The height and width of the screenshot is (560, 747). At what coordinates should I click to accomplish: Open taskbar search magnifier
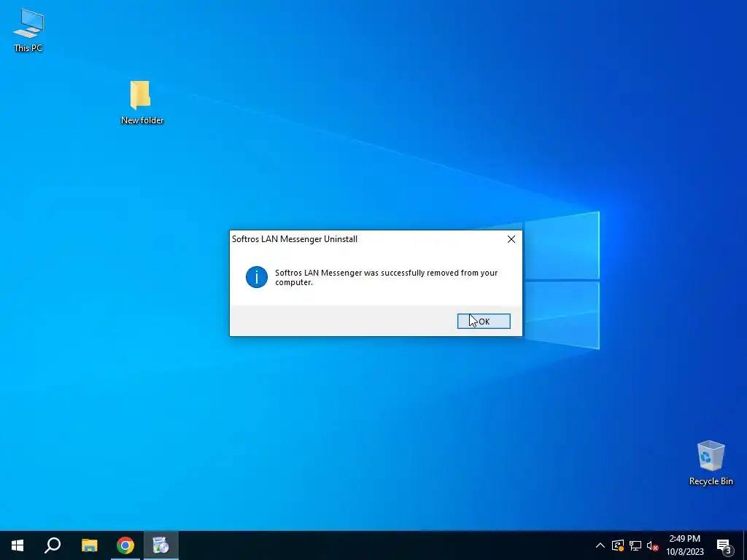coord(53,545)
